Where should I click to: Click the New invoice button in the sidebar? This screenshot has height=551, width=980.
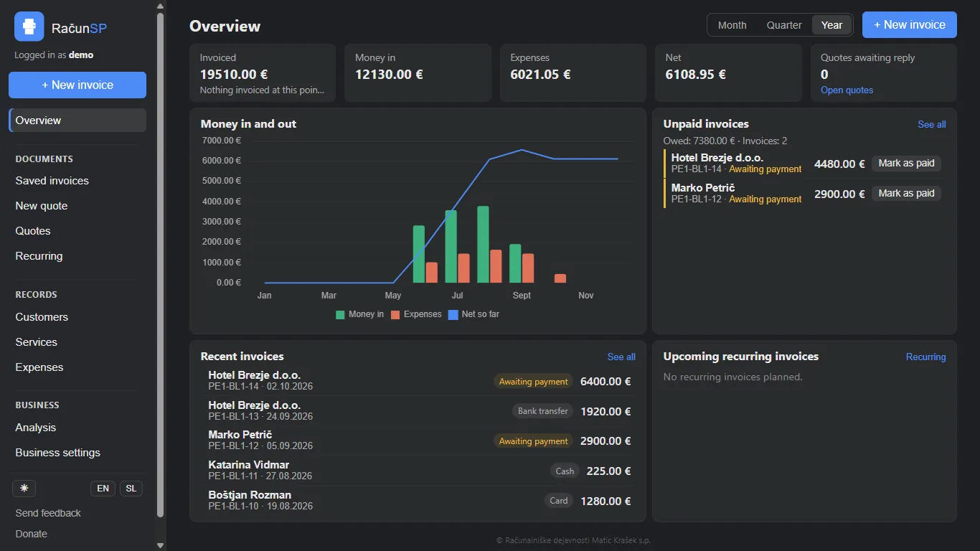point(77,85)
